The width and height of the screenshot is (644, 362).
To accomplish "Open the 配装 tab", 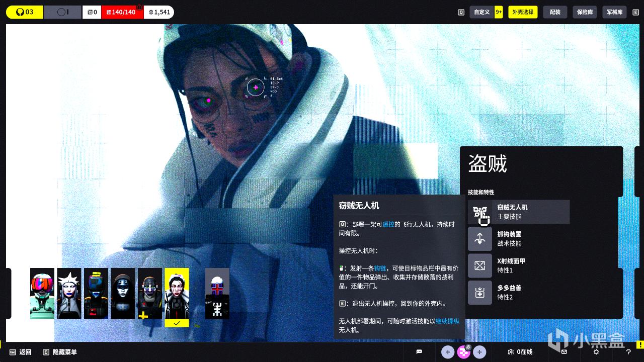I will (555, 12).
